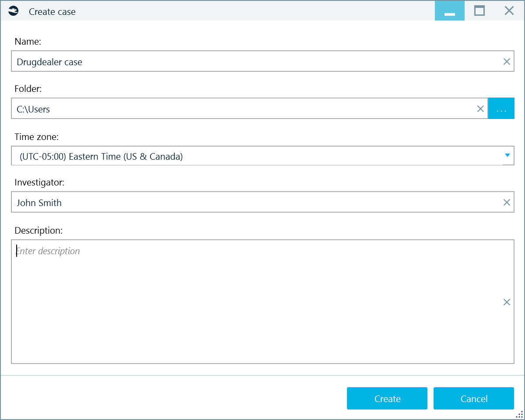Click inside the Description text area

pos(262,301)
